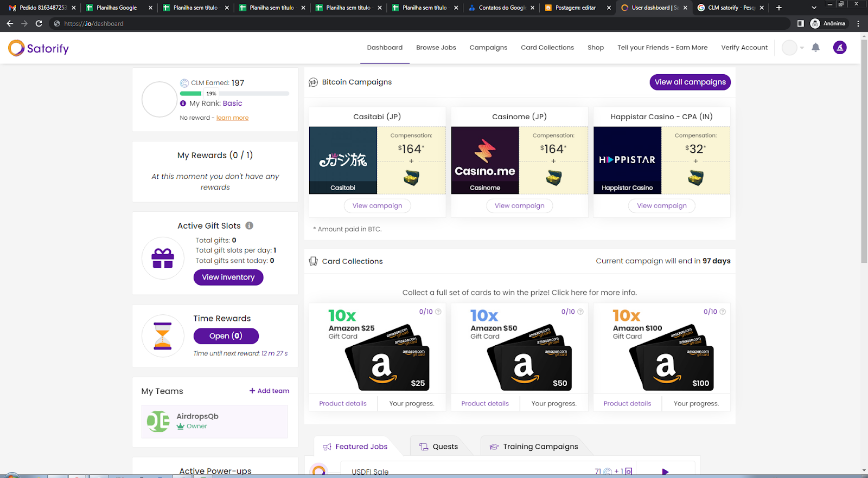Click the Satorify logo
Image resolution: width=868 pixels, height=478 pixels.
39,48
